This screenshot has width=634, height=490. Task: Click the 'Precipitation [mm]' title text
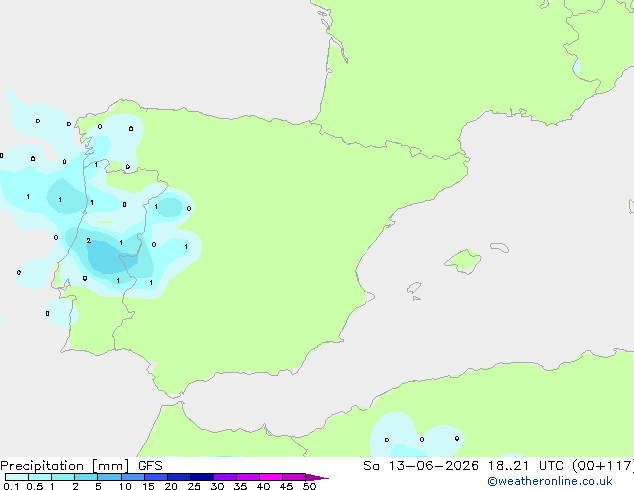(65, 466)
